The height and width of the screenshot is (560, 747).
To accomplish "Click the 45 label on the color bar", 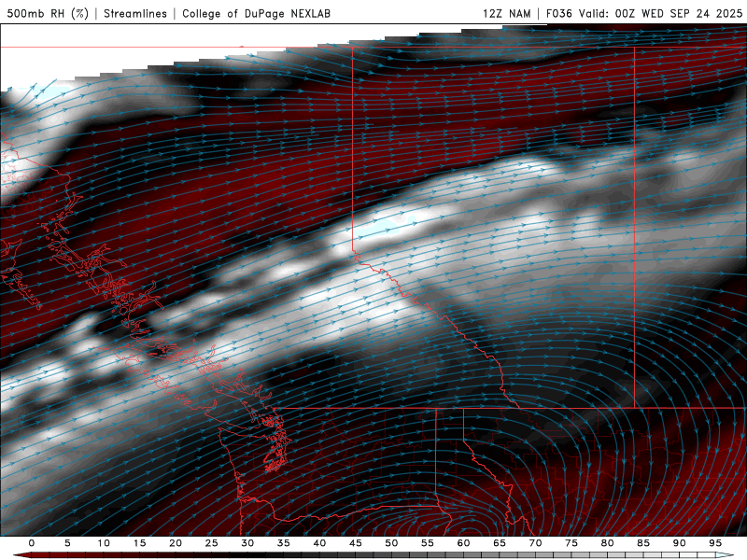I will [x=356, y=543].
